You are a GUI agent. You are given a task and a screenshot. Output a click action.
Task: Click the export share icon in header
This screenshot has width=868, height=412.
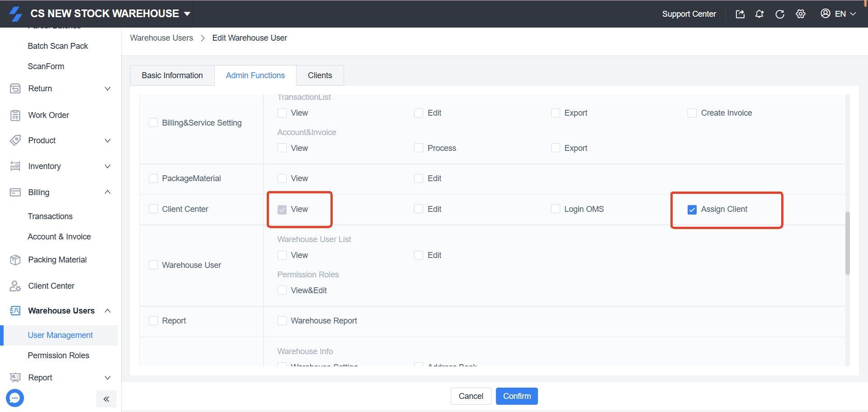point(740,14)
